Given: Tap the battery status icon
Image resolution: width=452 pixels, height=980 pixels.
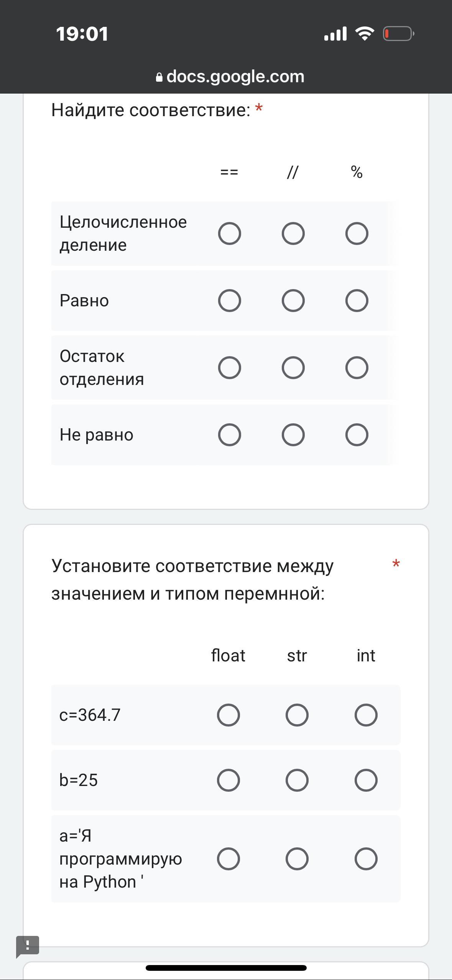Looking at the screenshot, I should 398,34.
